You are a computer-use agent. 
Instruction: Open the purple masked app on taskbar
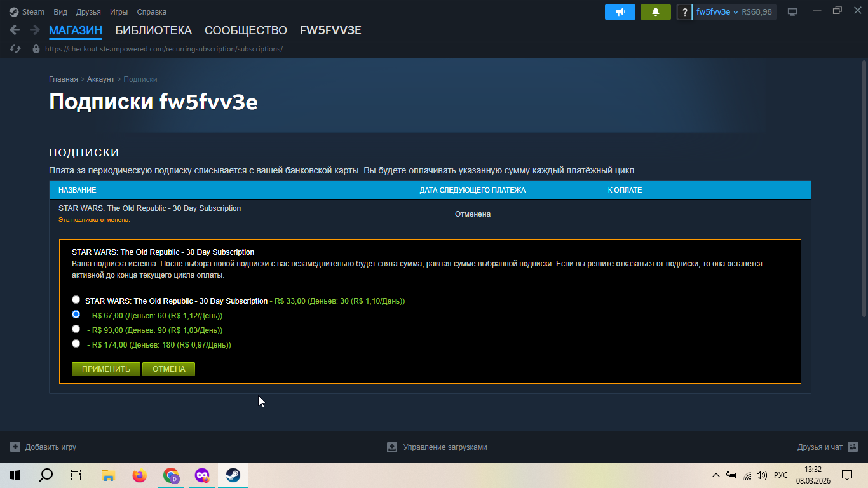[202, 475]
